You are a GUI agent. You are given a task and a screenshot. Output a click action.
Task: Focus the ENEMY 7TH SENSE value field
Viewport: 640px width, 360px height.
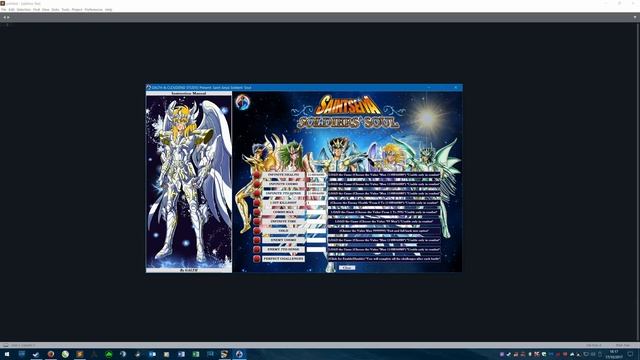pyautogui.click(x=316, y=249)
